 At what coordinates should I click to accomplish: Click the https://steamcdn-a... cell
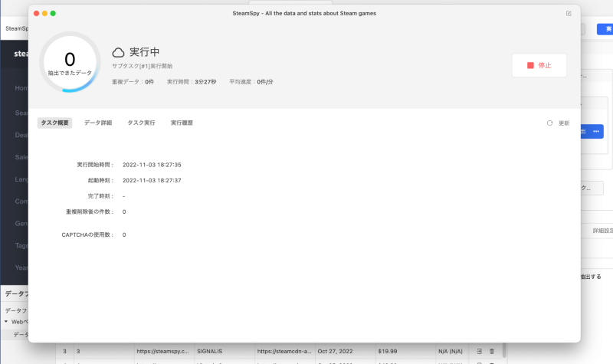click(284, 352)
